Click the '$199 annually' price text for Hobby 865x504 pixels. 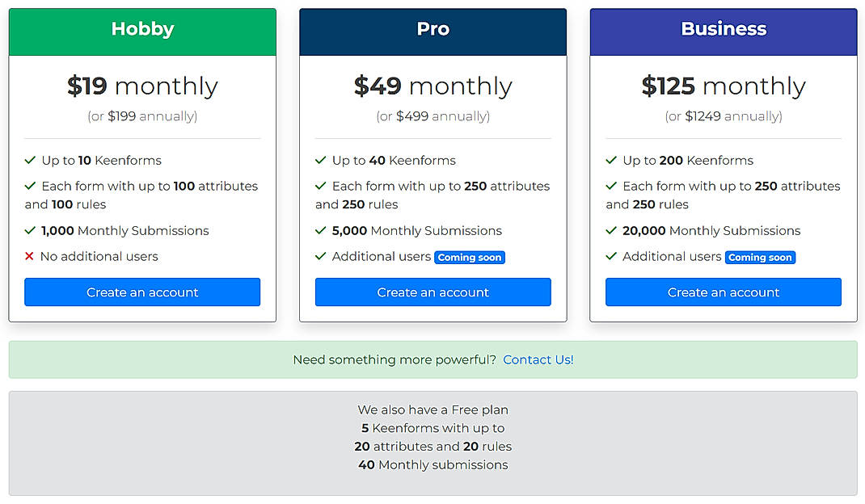[141, 115]
